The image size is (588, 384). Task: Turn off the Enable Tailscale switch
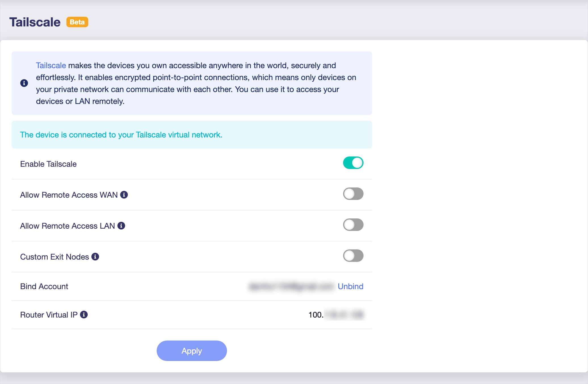353,163
